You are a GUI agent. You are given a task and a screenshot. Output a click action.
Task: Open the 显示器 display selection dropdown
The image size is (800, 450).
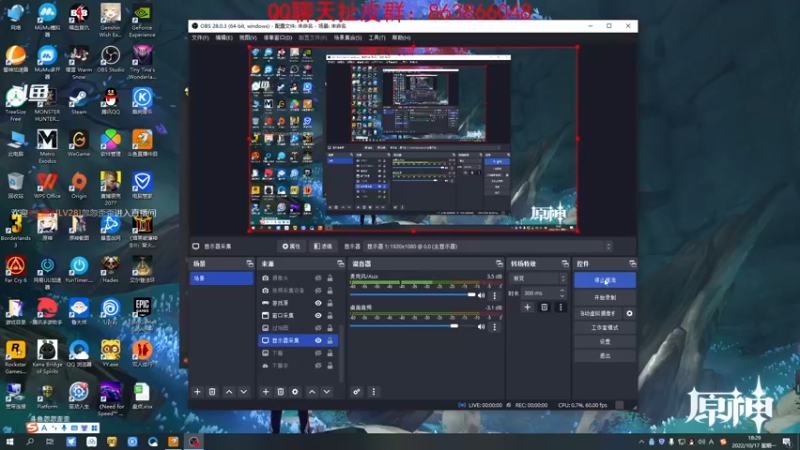[489, 246]
